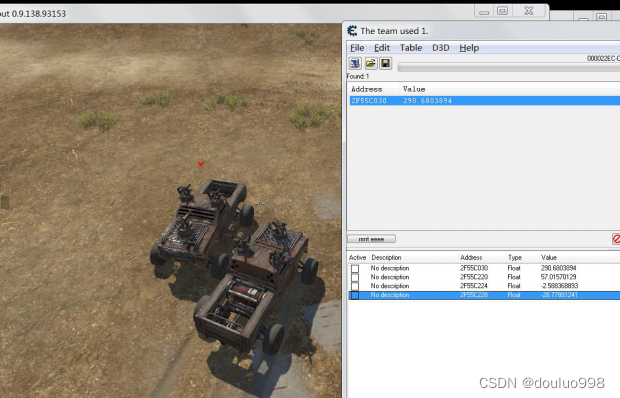The image size is (620, 398).
Task: Click value -28.77881241 in selected row
Action: tap(559, 295)
